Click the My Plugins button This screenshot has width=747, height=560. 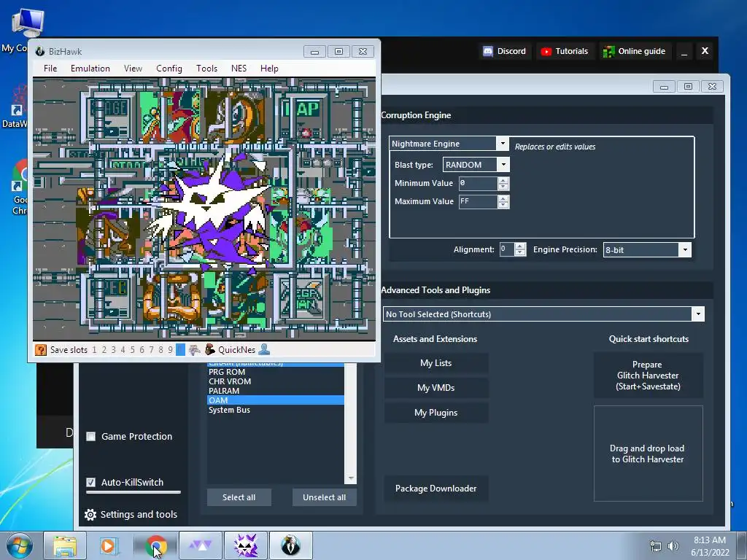click(x=436, y=413)
